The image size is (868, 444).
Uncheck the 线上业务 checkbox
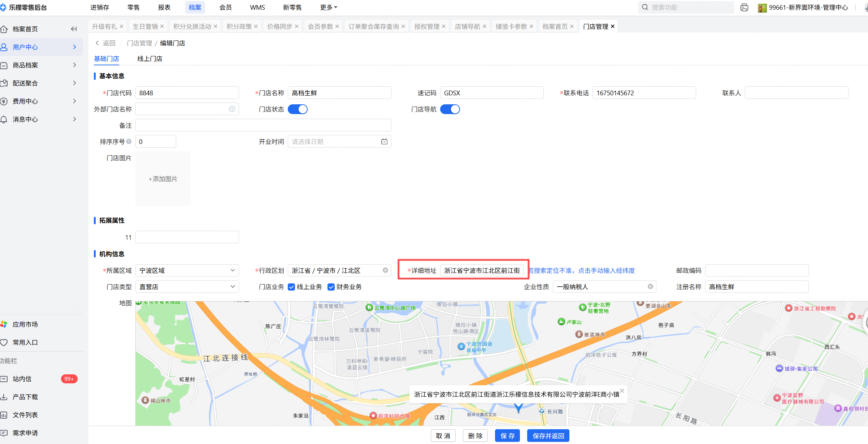click(x=291, y=287)
